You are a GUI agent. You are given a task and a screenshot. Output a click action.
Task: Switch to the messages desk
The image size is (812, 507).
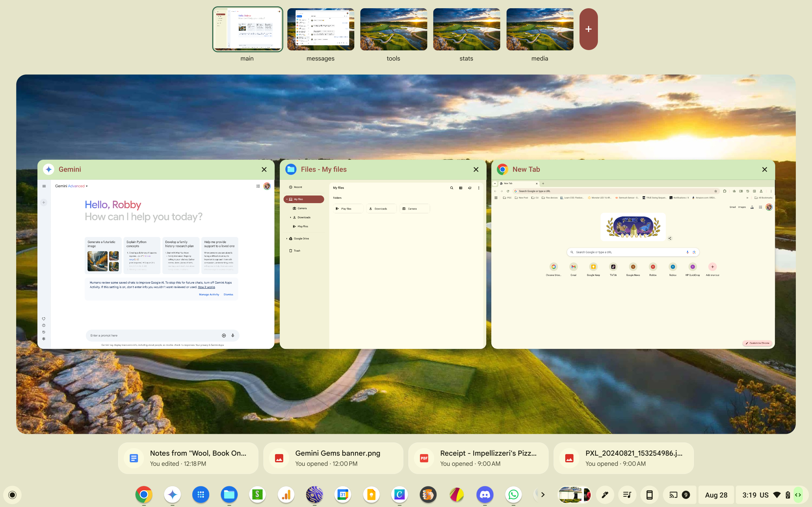[x=320, y=29]
